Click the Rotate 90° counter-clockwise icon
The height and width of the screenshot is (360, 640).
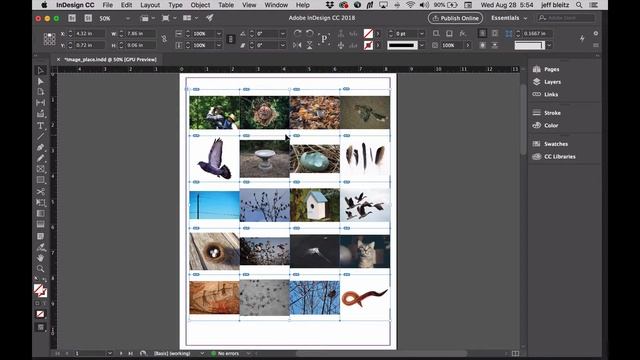(x=310, y=33)
